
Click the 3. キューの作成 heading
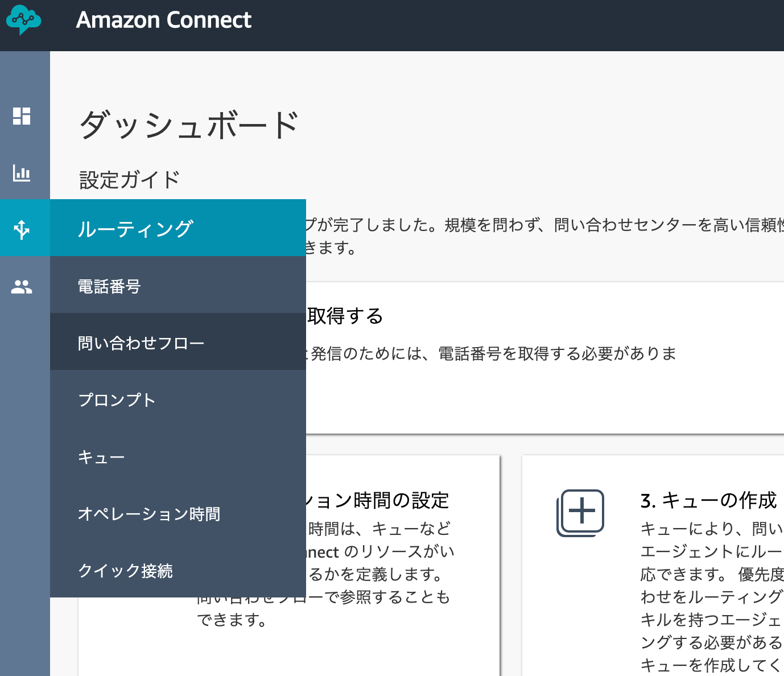click(708, 500)
